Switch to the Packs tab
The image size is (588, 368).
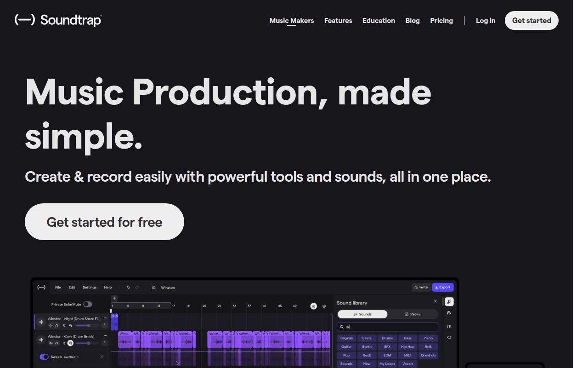pyautogui.click(x=413, y=314)
